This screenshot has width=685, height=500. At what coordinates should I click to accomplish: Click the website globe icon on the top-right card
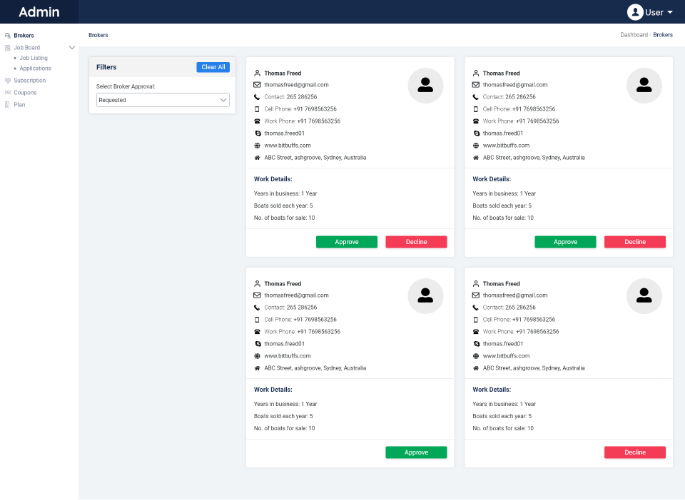476,145
